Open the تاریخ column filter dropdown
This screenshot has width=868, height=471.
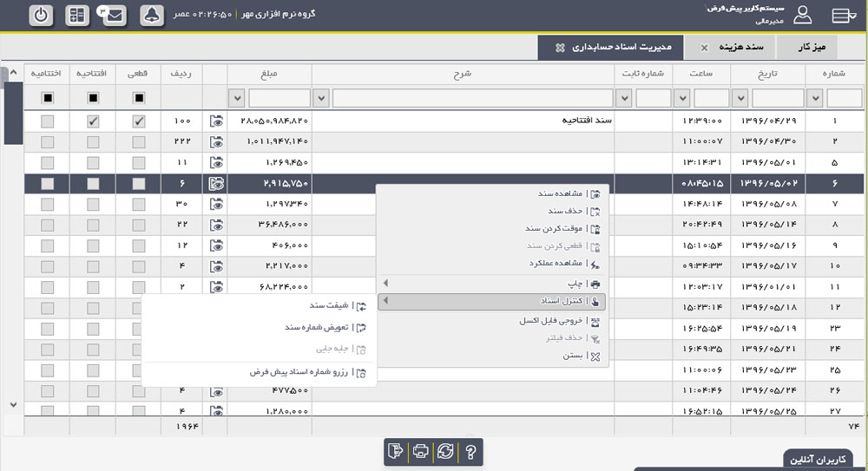point(740,97)
